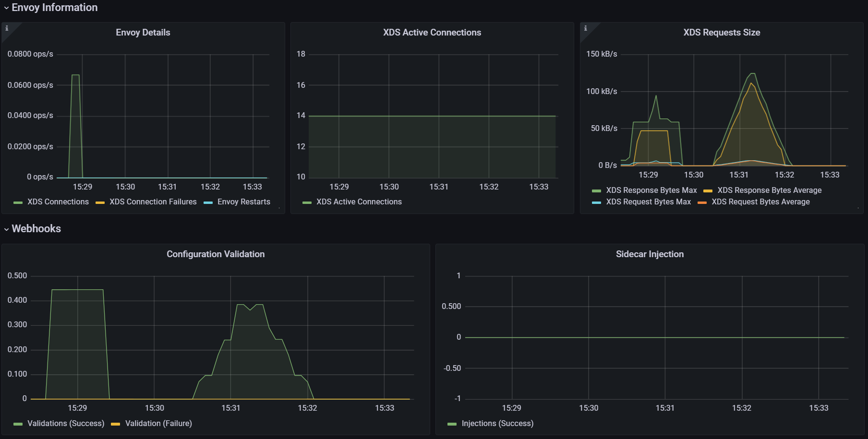Collapse the Envoy Information row chevron
The image size is (868, 439).
pyautogui.click(x=6, y=8)
